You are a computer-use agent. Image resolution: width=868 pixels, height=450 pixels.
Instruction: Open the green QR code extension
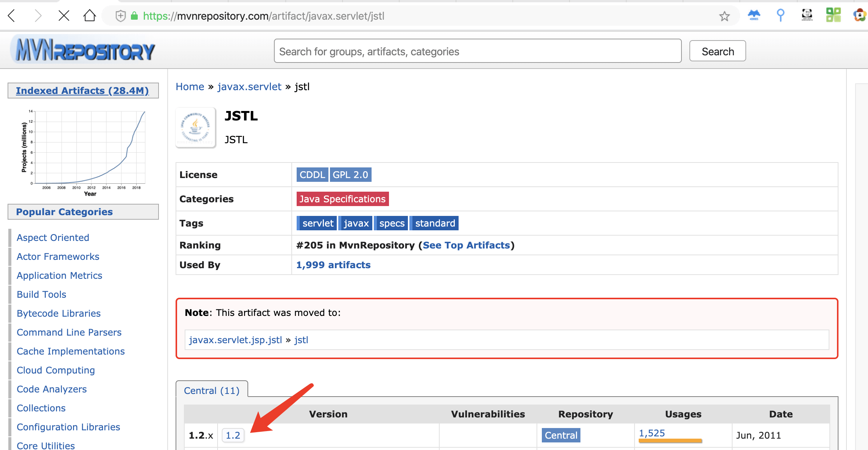pyautogui.click(x=834, y=15)
